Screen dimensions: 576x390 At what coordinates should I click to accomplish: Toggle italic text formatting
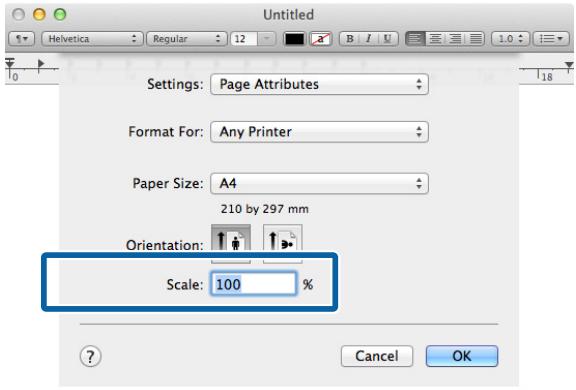click(x=368, y=39)
